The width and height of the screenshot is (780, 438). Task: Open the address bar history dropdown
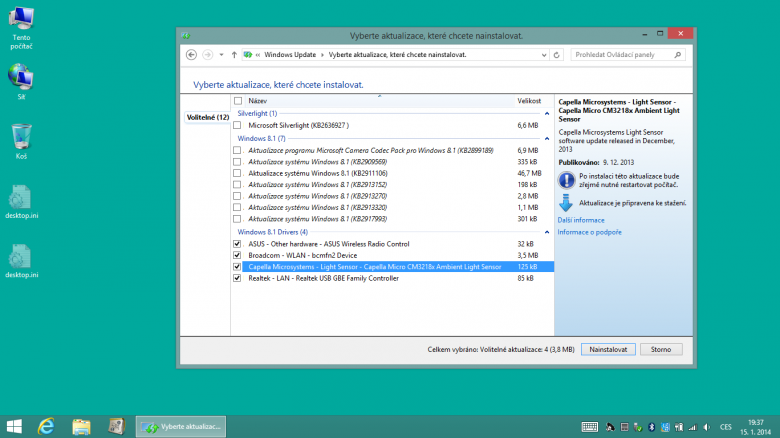[544, 55]
